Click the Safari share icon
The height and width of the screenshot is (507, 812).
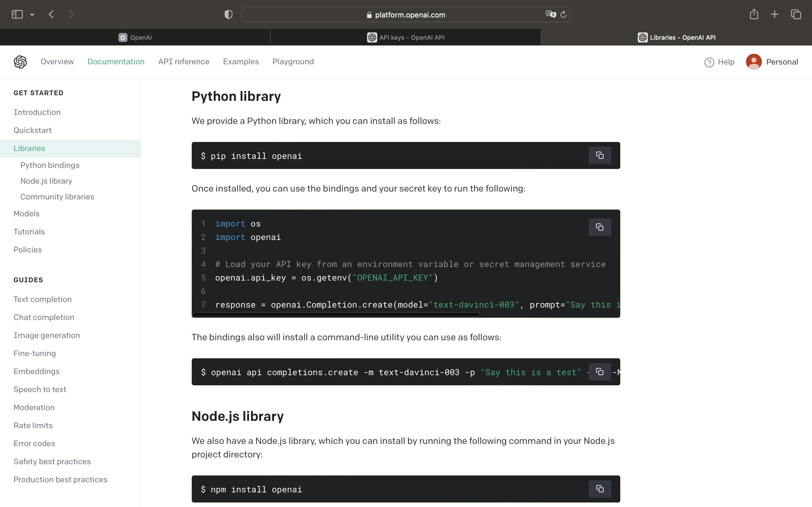(x=754, y=14)
